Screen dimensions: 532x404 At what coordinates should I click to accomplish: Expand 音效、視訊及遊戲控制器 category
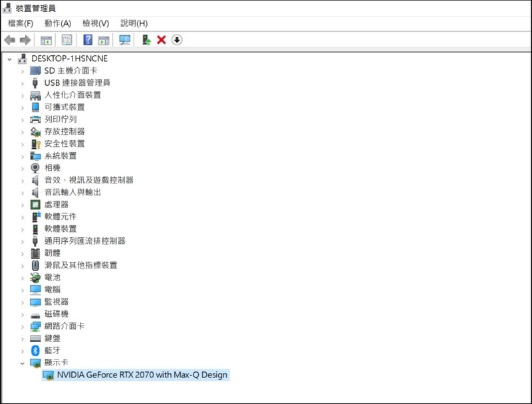(x=23, y=181)
